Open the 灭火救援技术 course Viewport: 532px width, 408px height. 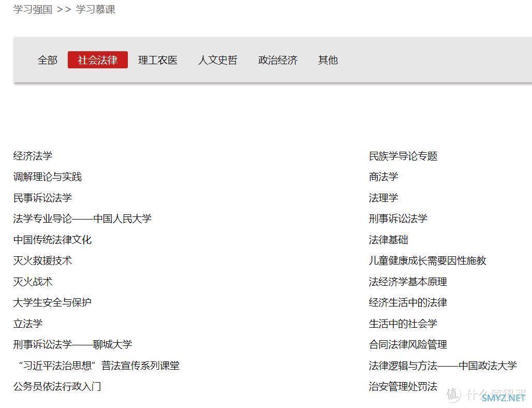click(42, 260)
